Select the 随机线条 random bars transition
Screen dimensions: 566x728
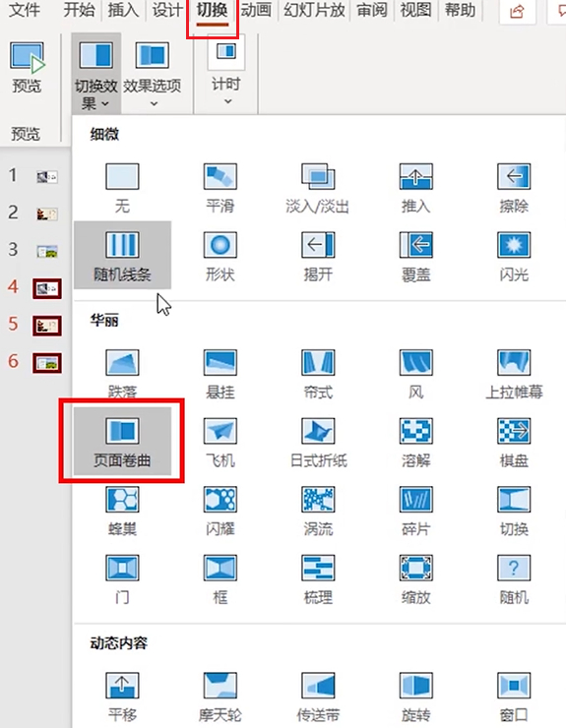122,255
